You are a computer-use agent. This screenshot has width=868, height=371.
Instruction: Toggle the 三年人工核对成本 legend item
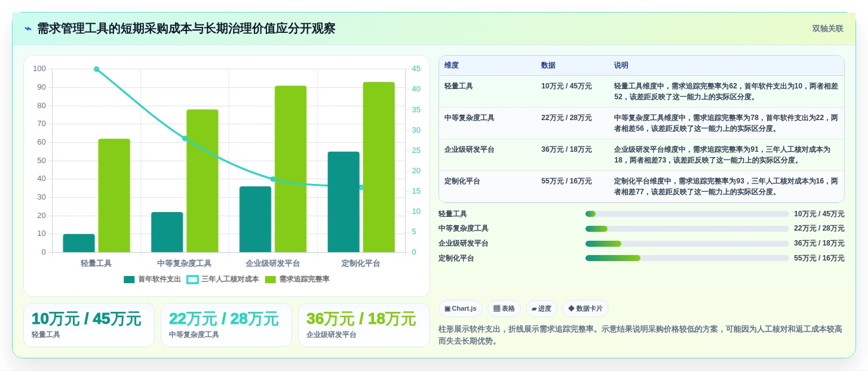(223, 279)
